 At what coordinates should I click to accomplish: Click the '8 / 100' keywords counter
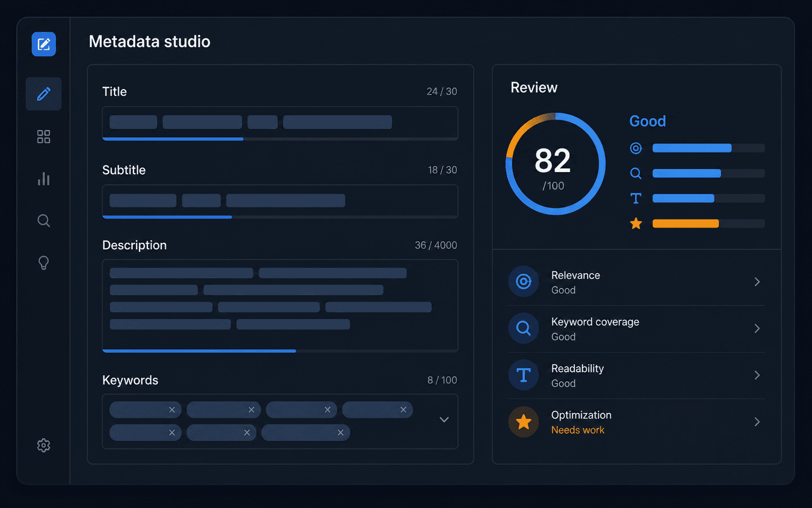(442, 380)
